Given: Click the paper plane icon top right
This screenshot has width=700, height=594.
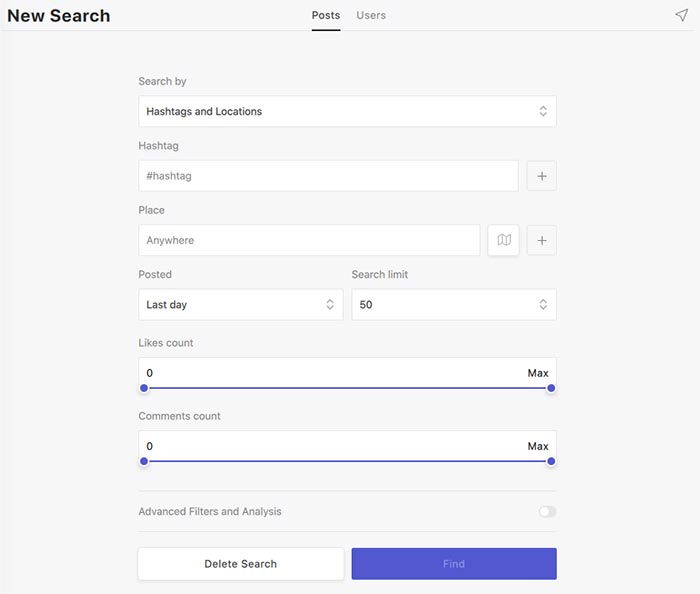Looking at the screenshot, I should [681, 15].
